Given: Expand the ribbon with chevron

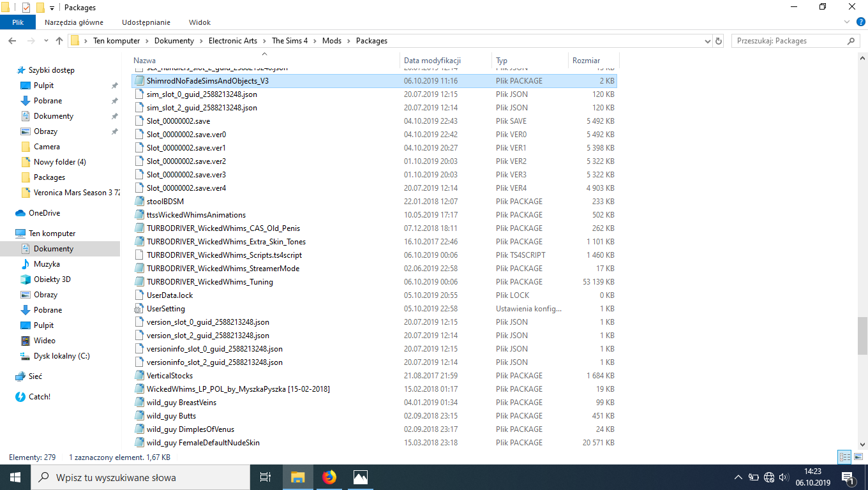Looking at the screenshot, I should click(846, 22).
